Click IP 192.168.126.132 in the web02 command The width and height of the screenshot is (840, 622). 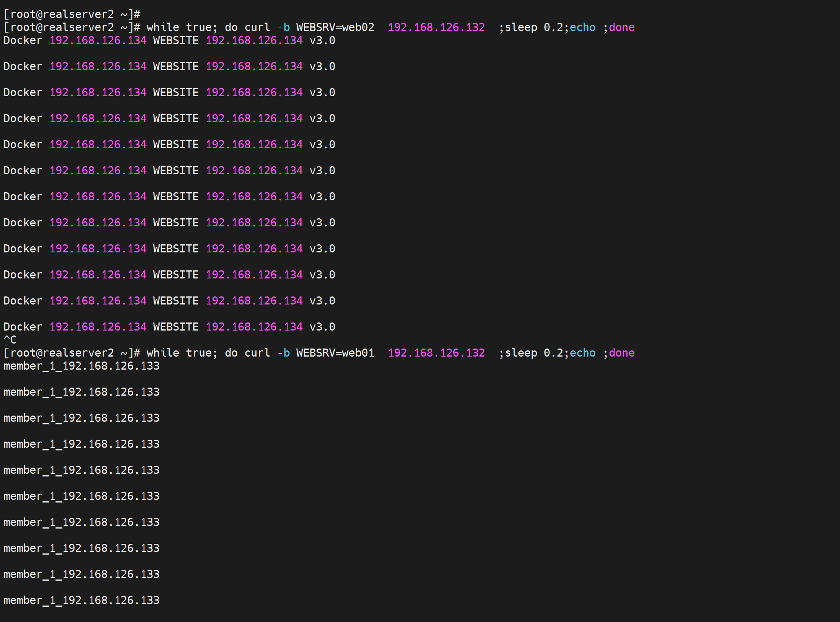[x=436, y=27]
